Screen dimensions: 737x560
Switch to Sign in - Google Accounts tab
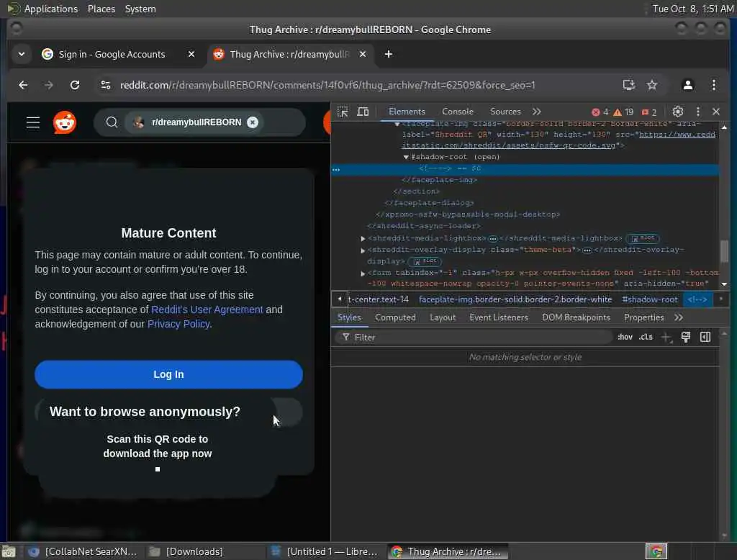[112, 55]
